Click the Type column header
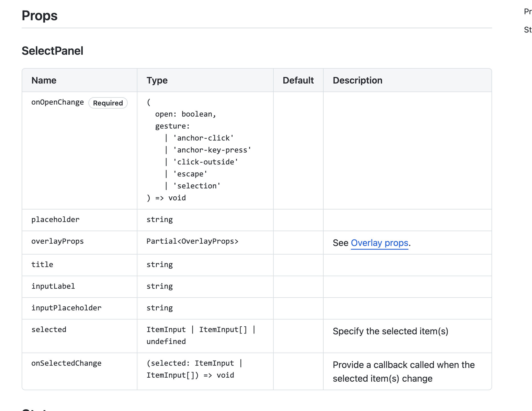This screenshot has height=411, width=532. 157,80
